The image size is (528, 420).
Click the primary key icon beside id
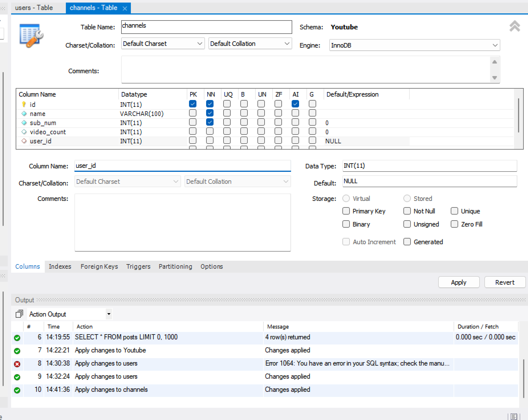pos(24,104)
